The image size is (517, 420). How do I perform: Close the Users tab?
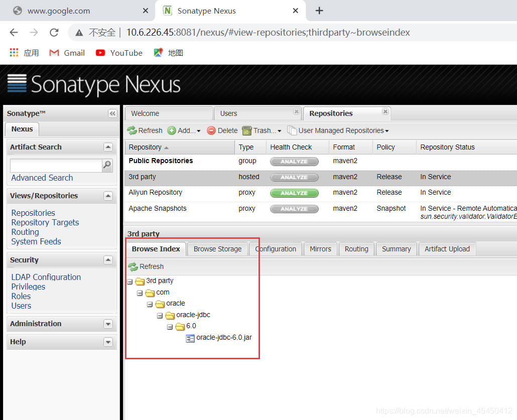coord(297,111)
